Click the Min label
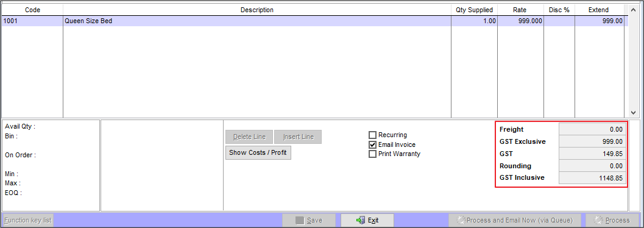This screenshot has height=228, width=644. point(12,174)
